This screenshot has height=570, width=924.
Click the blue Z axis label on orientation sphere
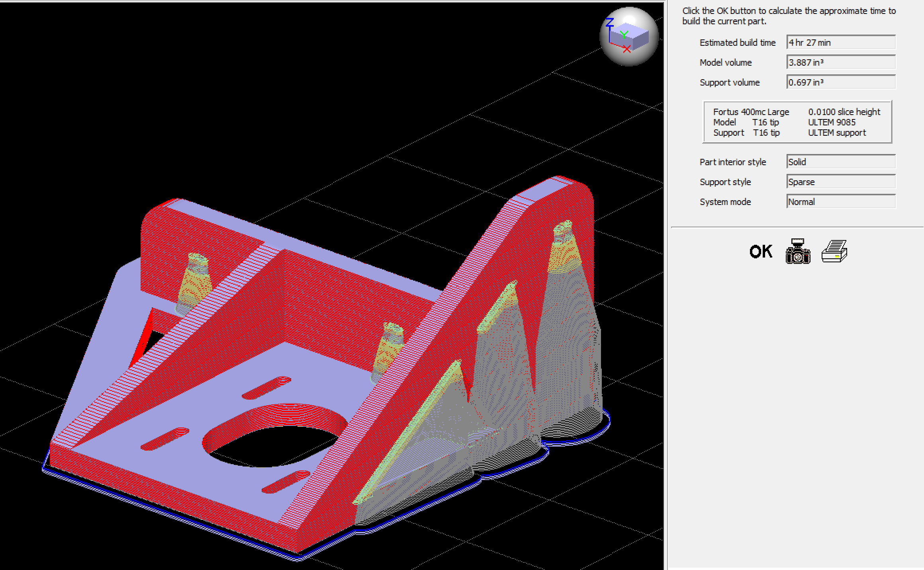pyautogui.click(x=609, y=22)
